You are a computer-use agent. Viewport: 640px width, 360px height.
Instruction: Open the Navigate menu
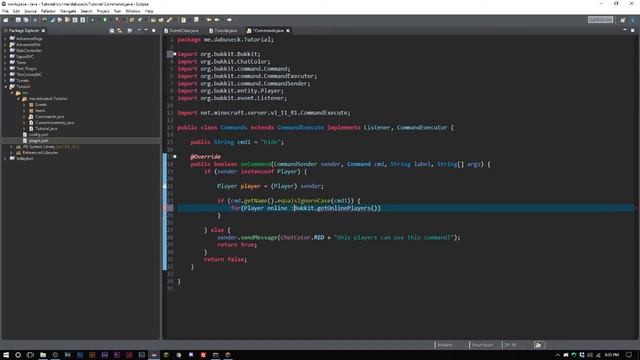click(68, 11)
